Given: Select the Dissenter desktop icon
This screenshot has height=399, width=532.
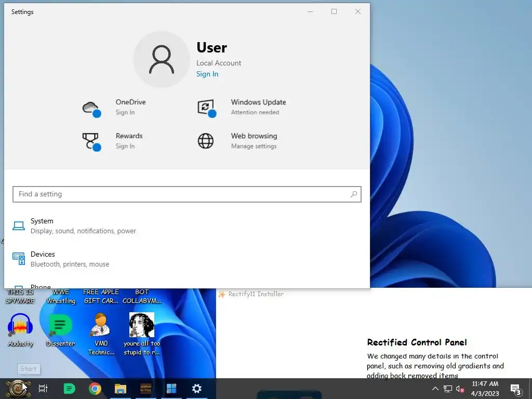Looking at the screenshot, I should [x=60, y=329].
